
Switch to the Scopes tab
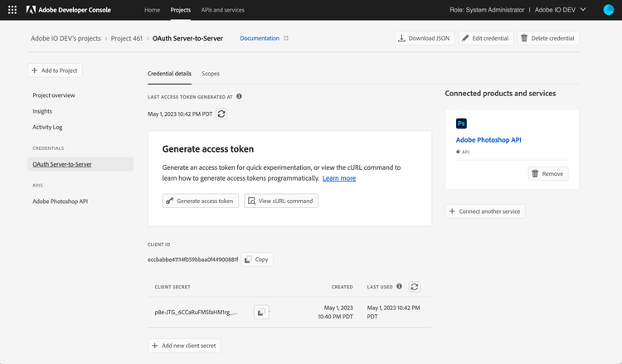tap(211, 74)
